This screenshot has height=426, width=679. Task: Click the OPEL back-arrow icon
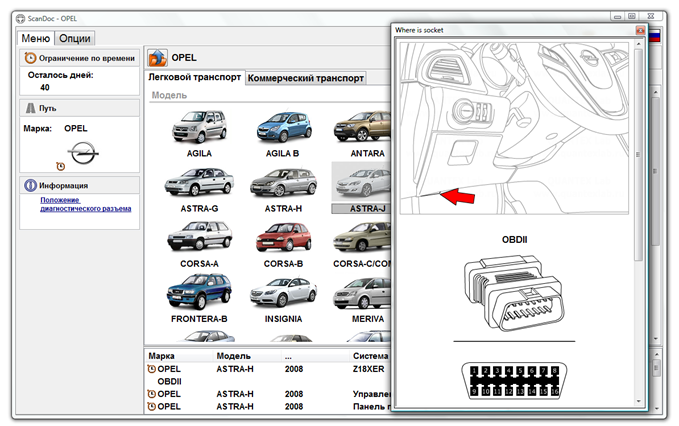(157, 58)
